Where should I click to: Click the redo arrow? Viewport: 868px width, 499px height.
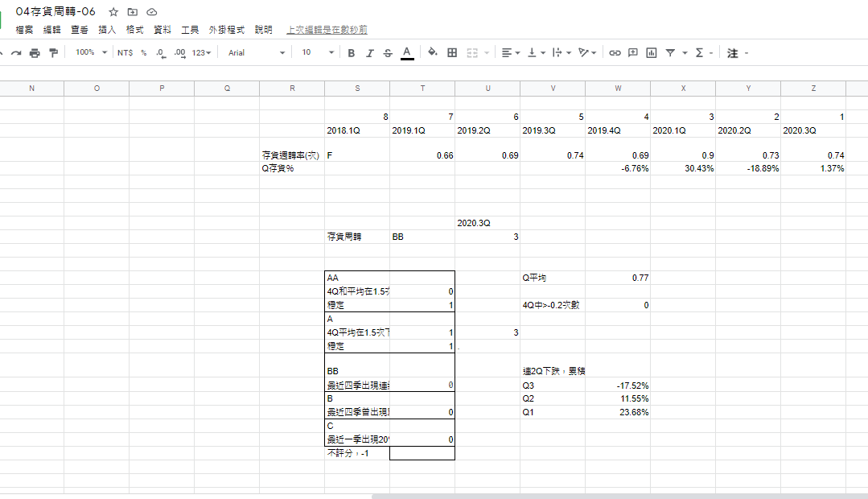[15, 53]
